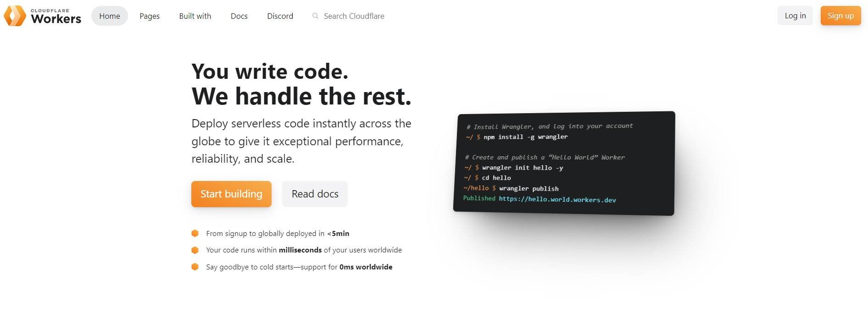Image resolution: width=868 pixels, height=318 pixels.
Task: Open the Built with menu item
Action: click(195, 16)
